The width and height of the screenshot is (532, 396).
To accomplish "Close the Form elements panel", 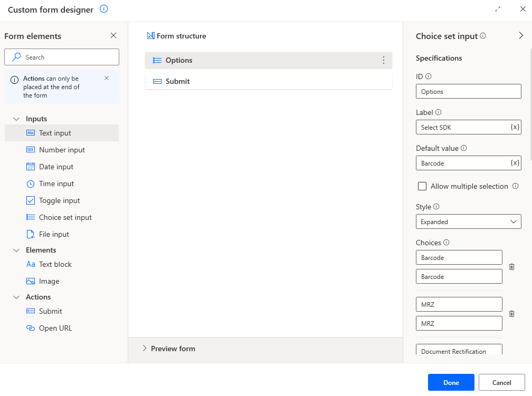I will 113,36.
